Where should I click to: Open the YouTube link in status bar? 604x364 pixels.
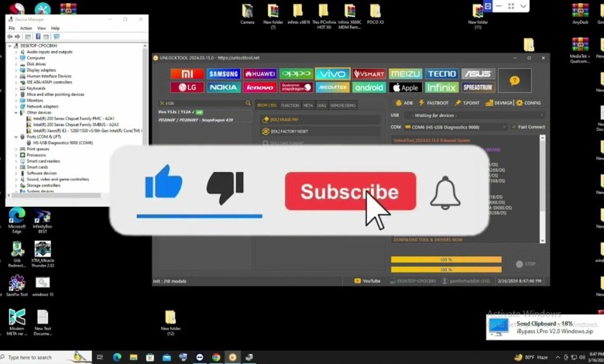(368, 281)
